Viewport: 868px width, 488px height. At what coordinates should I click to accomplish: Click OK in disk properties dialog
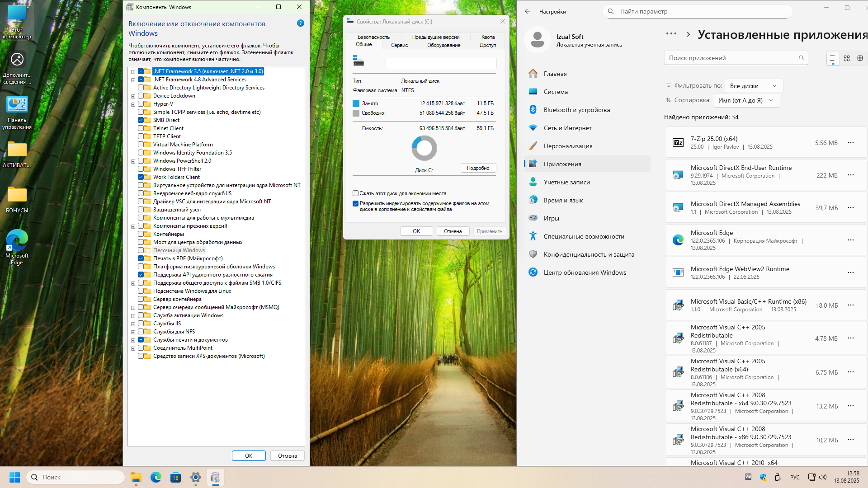tap(416, 231)
